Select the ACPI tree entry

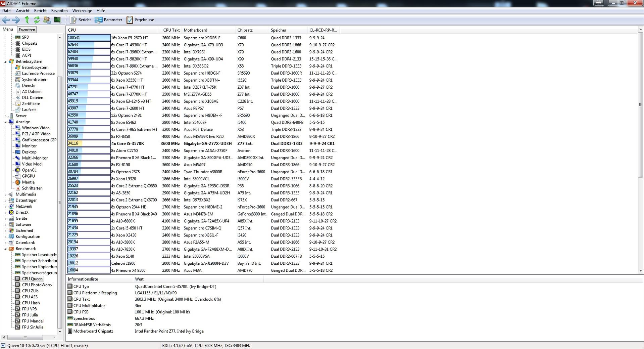coord(27,55)
